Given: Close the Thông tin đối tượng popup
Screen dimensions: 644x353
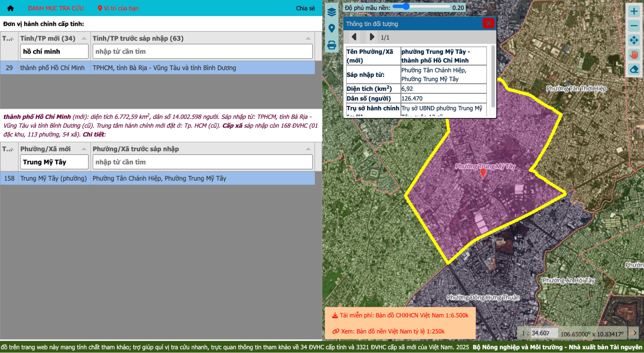Looking at the screenshot, I should 488,23.
